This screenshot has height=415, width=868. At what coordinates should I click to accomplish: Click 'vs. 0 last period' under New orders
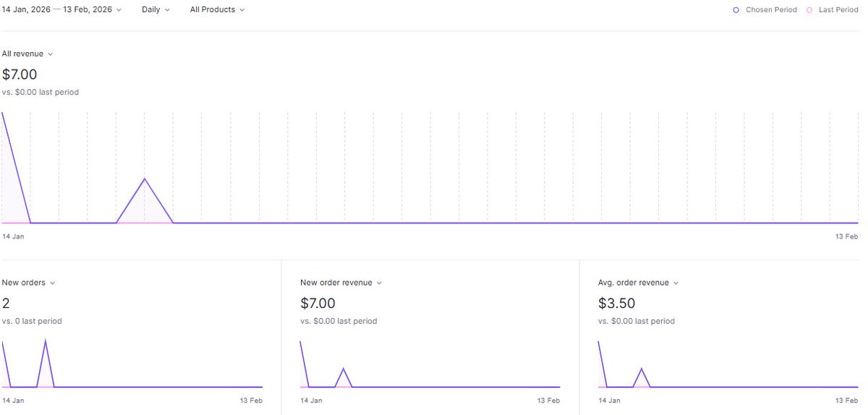pos(32,321)
